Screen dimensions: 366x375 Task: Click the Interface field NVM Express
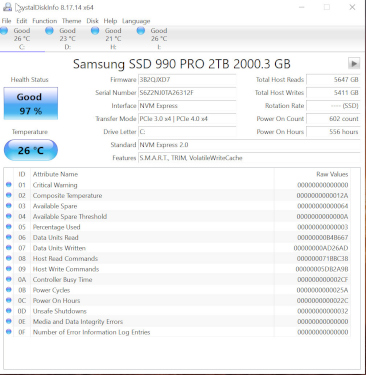pyautogui.click(x=187, y=106)
